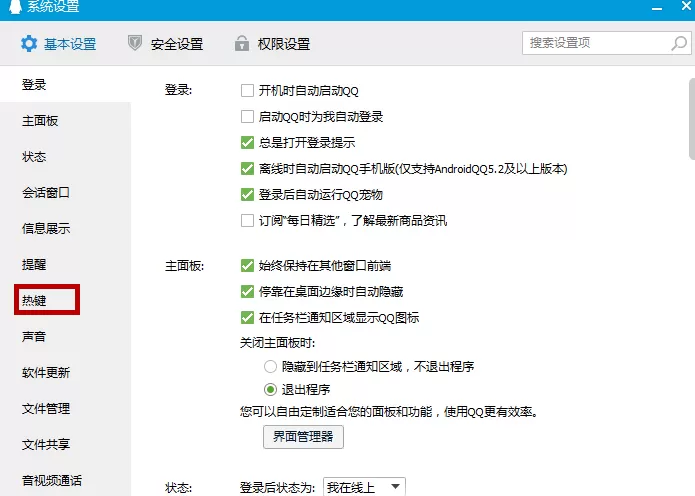
Task: Enable 启动QQ时为我自动登录 checkbox
Action: tap(247, 117)
